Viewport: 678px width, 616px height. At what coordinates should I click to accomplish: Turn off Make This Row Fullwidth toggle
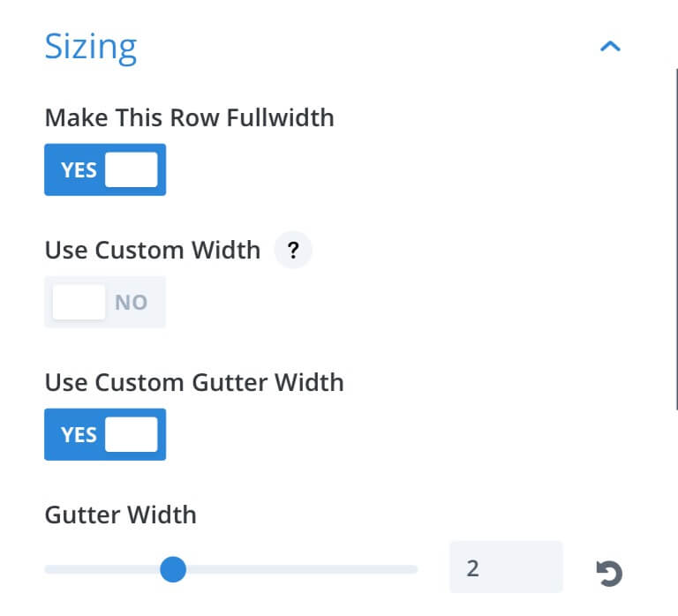click(x=105, y=169)
